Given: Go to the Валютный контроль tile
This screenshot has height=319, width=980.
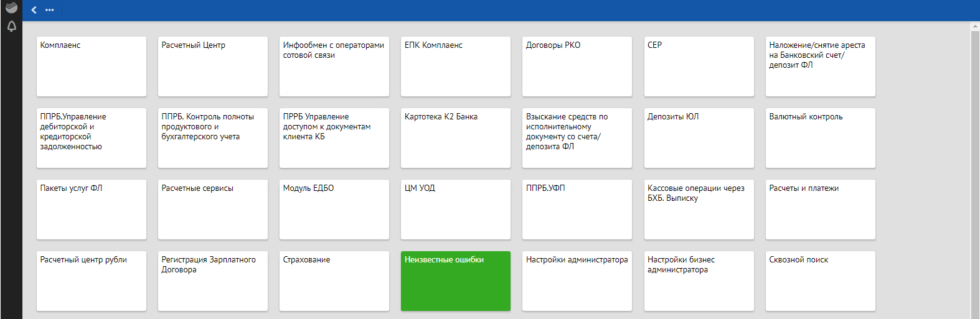Looking at the screenshot, I should pyautogui.click(x=820, y=138).
